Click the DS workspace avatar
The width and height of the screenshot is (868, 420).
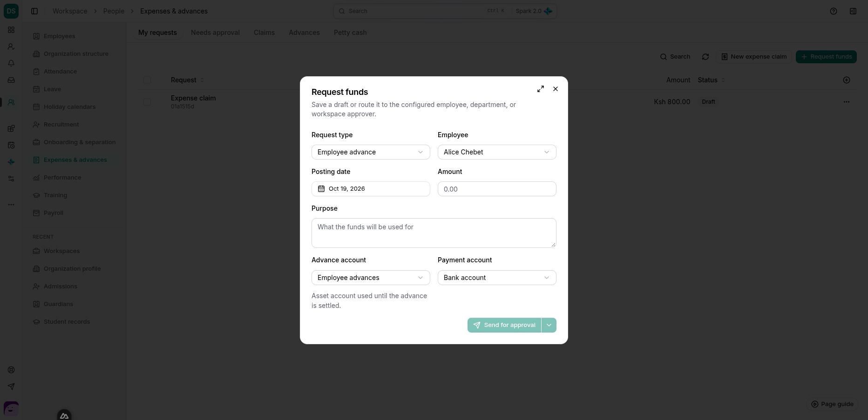pos(11,11)
